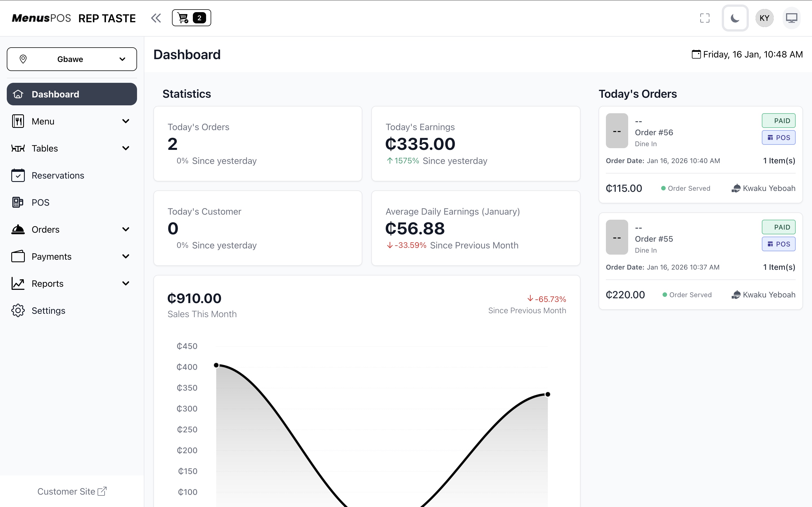Viewport: 812px width, 507px height.
Task: Click the PAID badge on Order #55
Action: pyautogui.click(x=778, y=227)
